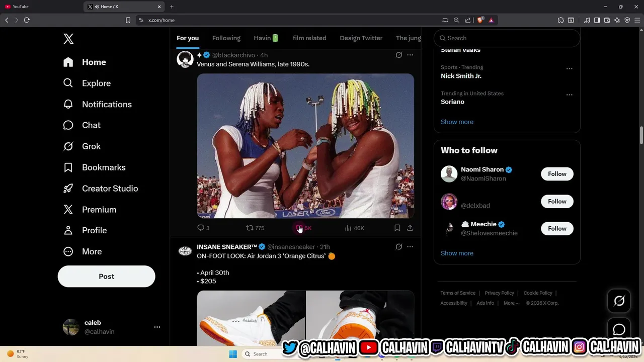Open the Brave playlist music icon

[x=587, y=20]
